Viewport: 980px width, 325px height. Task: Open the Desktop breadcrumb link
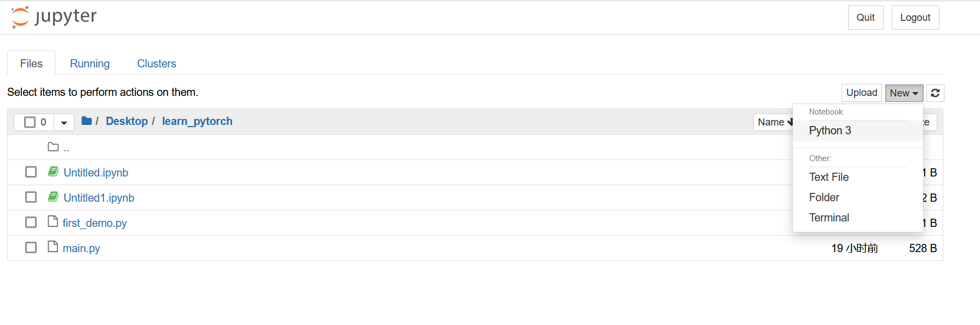(x=127, y=121)
